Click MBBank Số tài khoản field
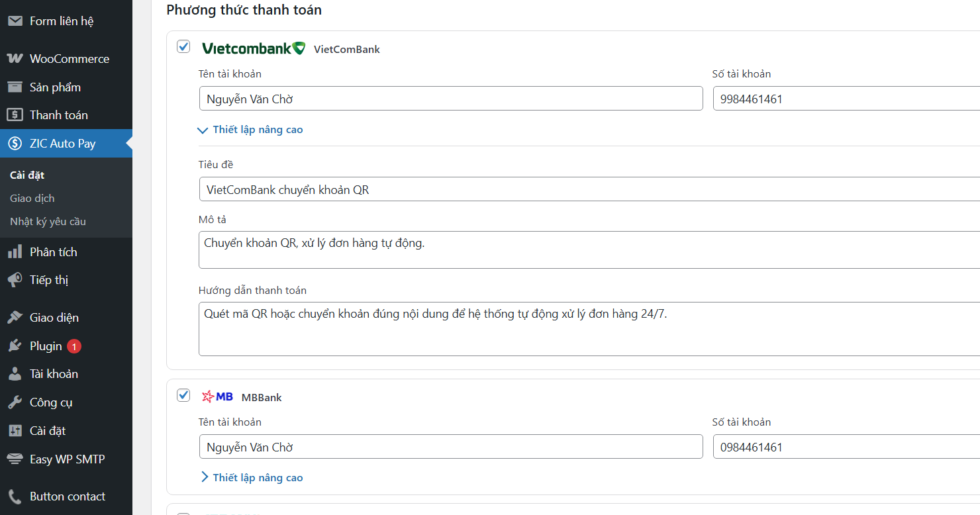The width and height of the screenshot is (980, 515). point(846,447)
